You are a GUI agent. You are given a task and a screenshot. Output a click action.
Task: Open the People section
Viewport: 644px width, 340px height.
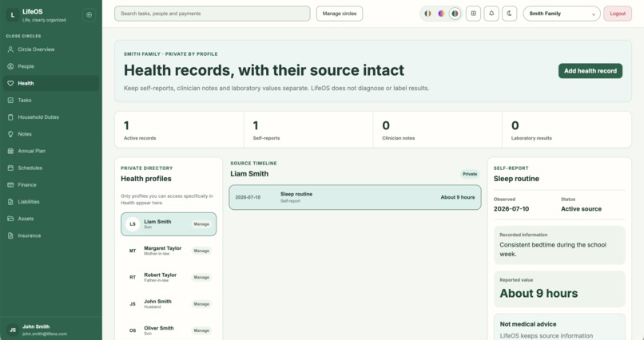click(x=51, y=66)
